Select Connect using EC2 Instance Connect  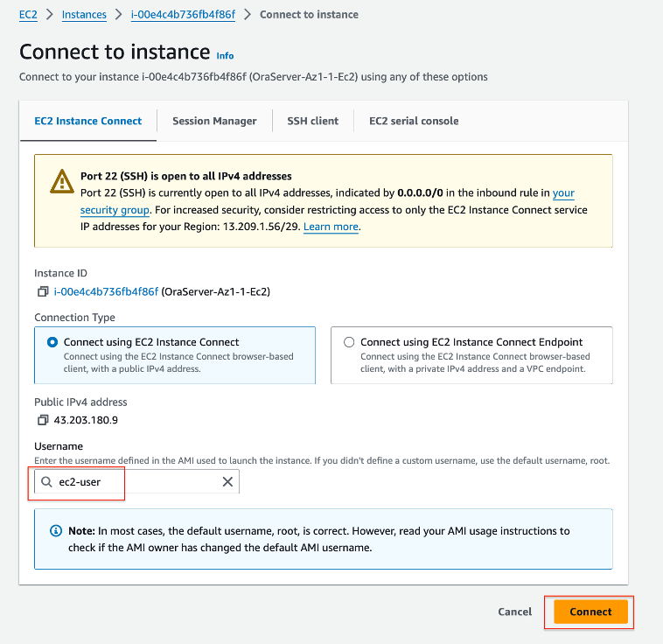click(52, 343)
